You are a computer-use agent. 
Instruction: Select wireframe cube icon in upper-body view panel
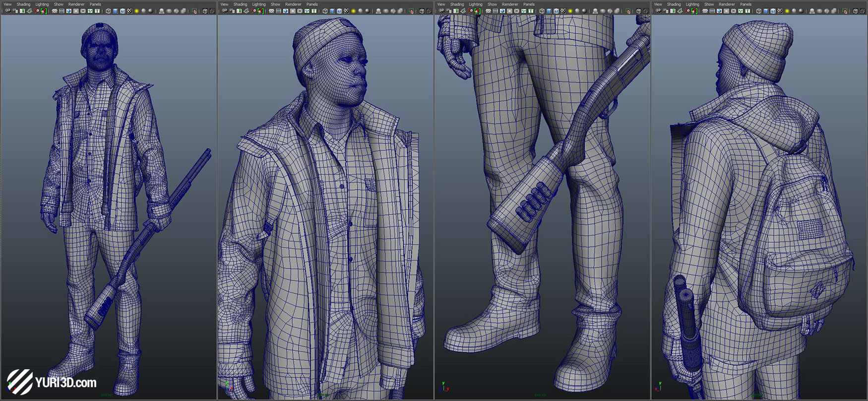coord(325,11)
